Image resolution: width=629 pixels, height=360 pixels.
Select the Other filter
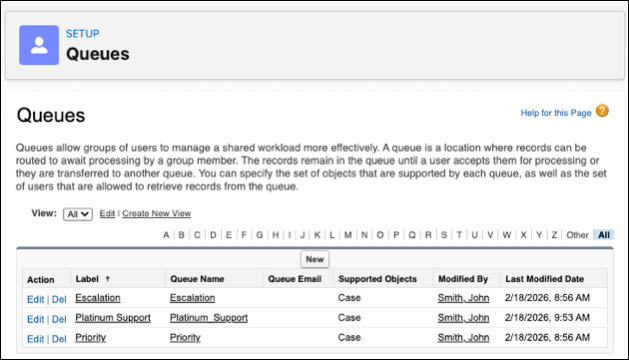[577, 235]
